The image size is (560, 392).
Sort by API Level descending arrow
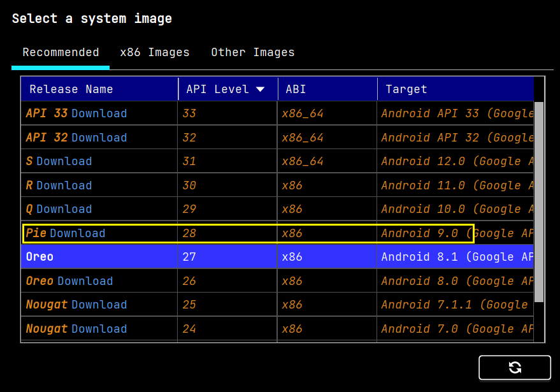click(261, 89)
